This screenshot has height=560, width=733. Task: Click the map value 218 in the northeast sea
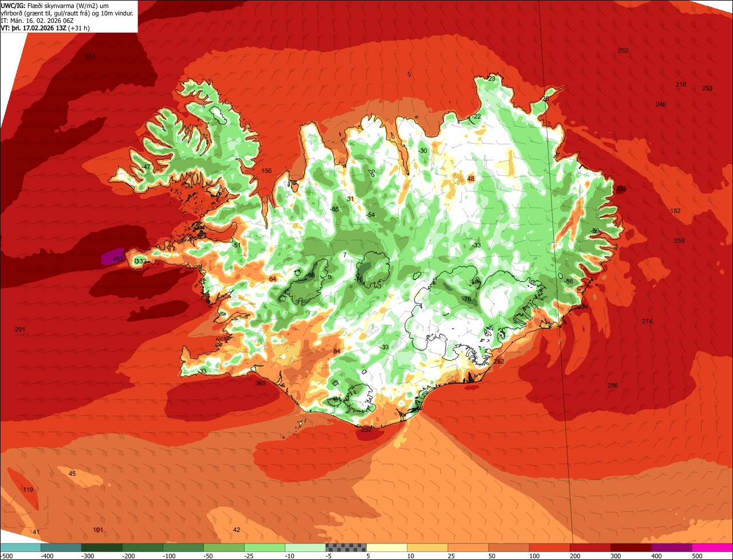coord(681,84)
